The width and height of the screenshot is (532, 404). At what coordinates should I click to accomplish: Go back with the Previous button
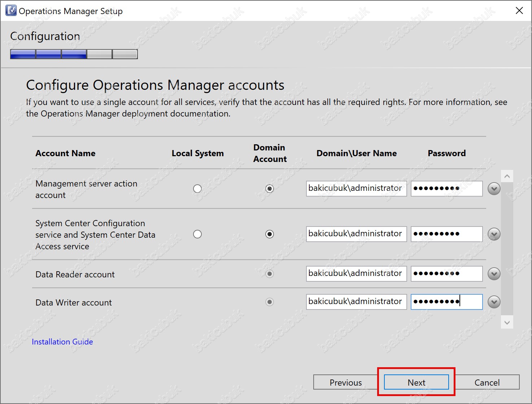[346, 382]
